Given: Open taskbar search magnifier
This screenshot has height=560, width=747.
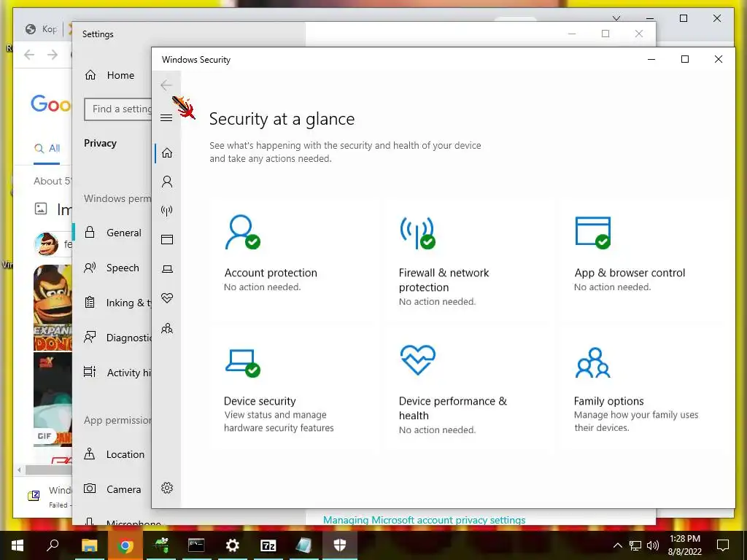Looking at the screenshot, I should [53, 545].
